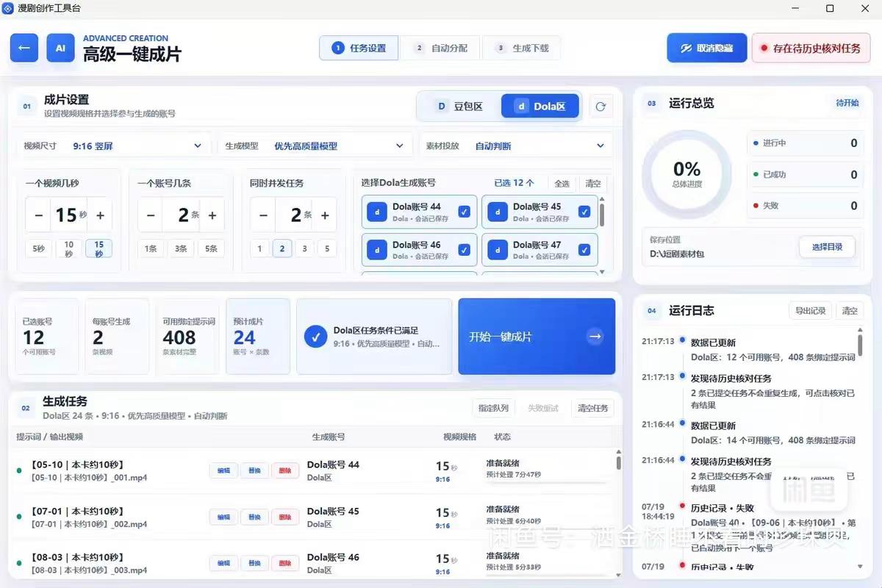Start generation with 开始一键成片
The width and height of the screenshot is (882, 588).
click(537, 337)
